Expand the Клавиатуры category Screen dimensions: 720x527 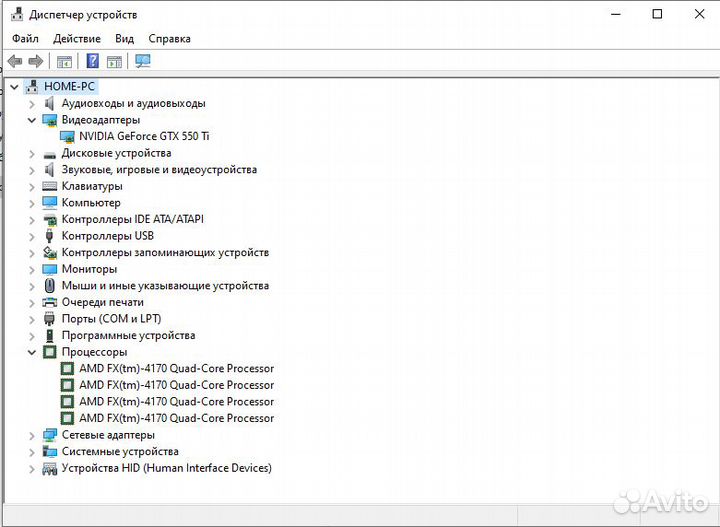32,187
